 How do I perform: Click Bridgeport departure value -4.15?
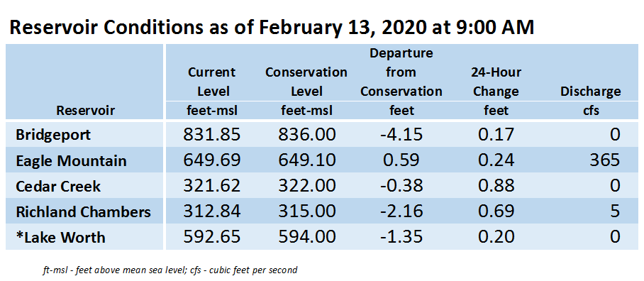tap(401, 135)
